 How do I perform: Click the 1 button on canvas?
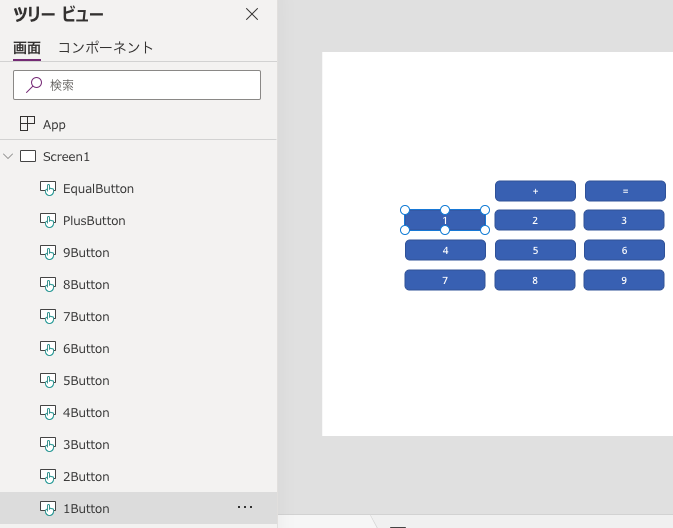tap(445, 220)
